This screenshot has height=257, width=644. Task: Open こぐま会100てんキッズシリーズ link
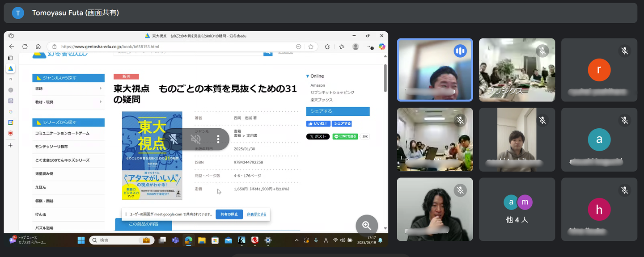click(62, 160)
